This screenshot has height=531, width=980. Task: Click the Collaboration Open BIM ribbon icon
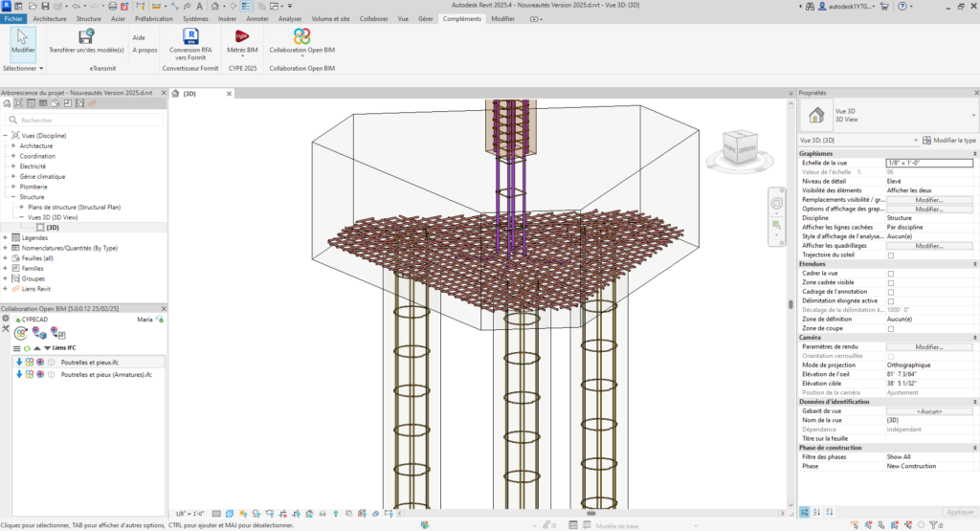click(x=301, y=37)
